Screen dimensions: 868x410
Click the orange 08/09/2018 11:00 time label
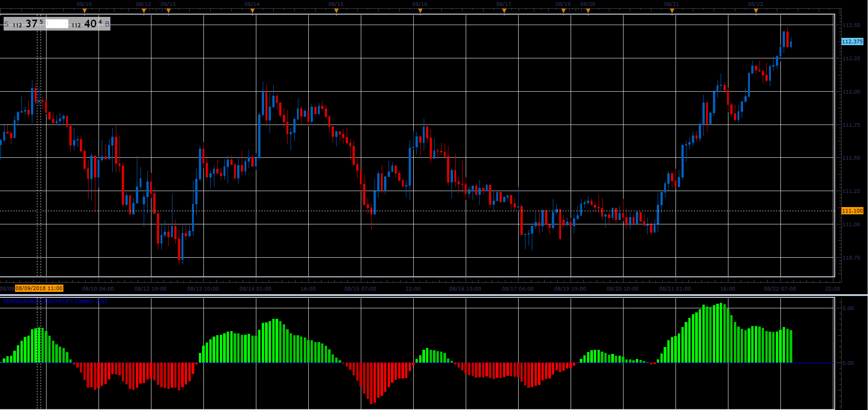point(39,288)
